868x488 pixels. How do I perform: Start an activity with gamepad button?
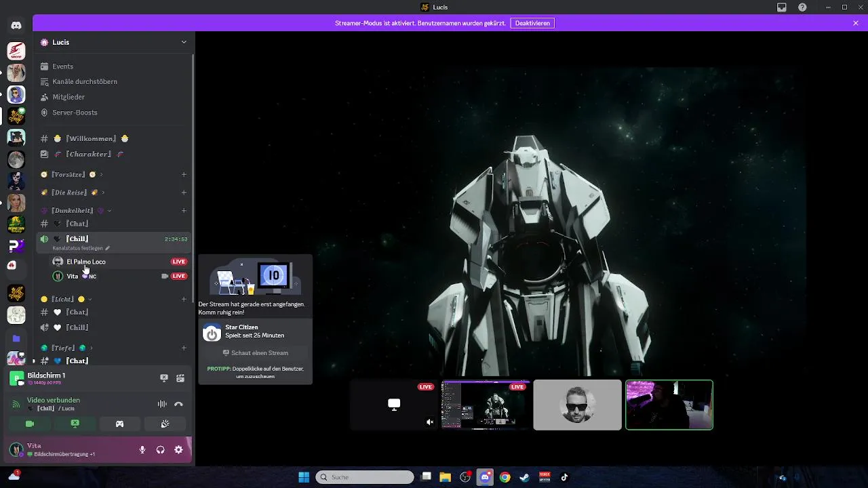(119, 424)
